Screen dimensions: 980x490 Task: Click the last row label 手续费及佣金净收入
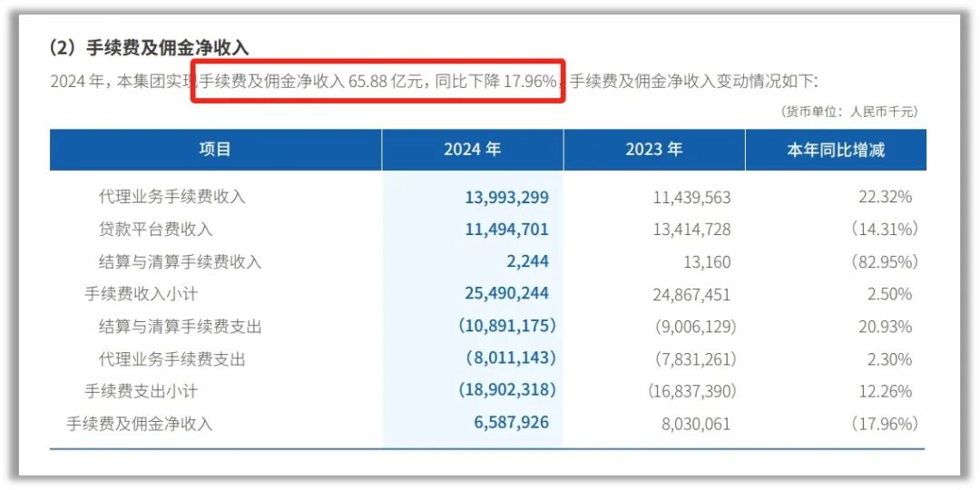pyautogui.click(x=140, y=424)
